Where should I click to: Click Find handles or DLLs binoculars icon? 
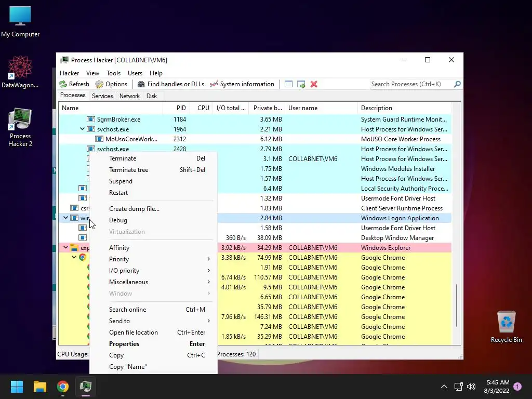pos(141,84)
